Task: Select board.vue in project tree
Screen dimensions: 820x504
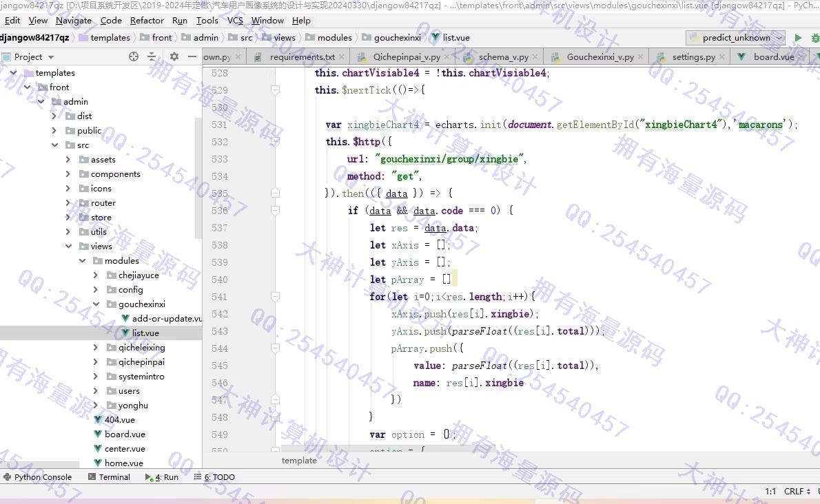Action: click(x=120, y=434)
